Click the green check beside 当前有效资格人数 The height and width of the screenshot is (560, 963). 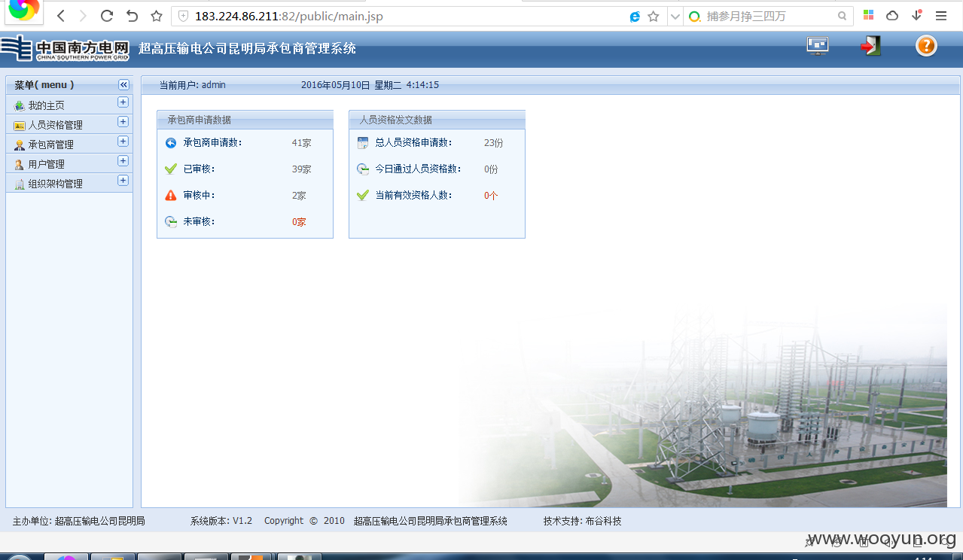point(363,195)
